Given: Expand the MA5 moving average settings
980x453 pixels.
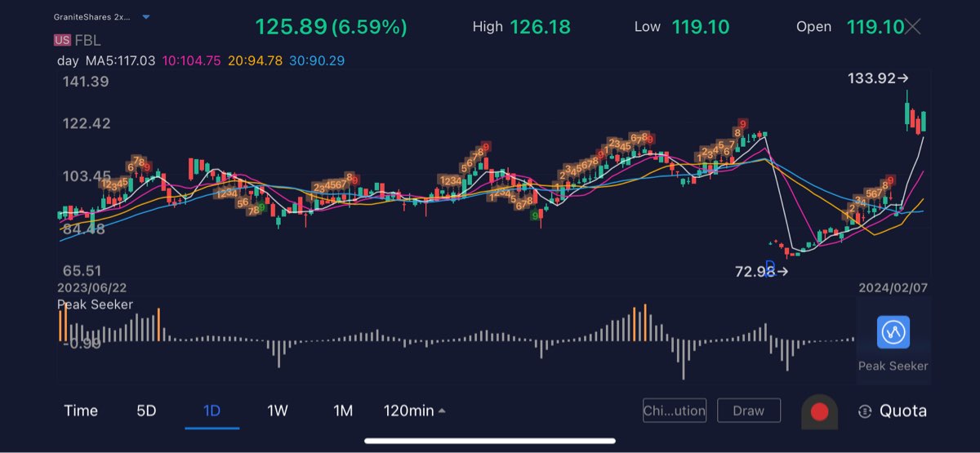Looking at the screenshot, I should point(106,60).
